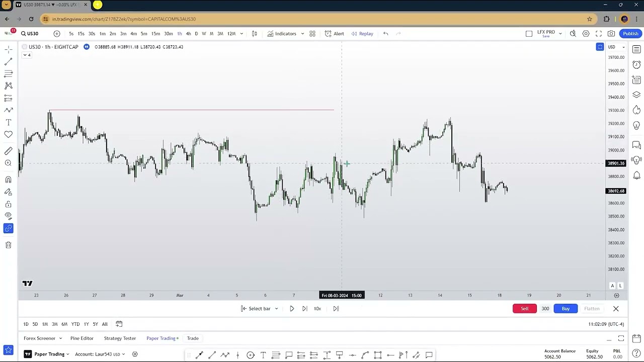This screenshot has height=362, width=644.
Task: Toggle drawing link sync tool
Action: click(8, 229)
